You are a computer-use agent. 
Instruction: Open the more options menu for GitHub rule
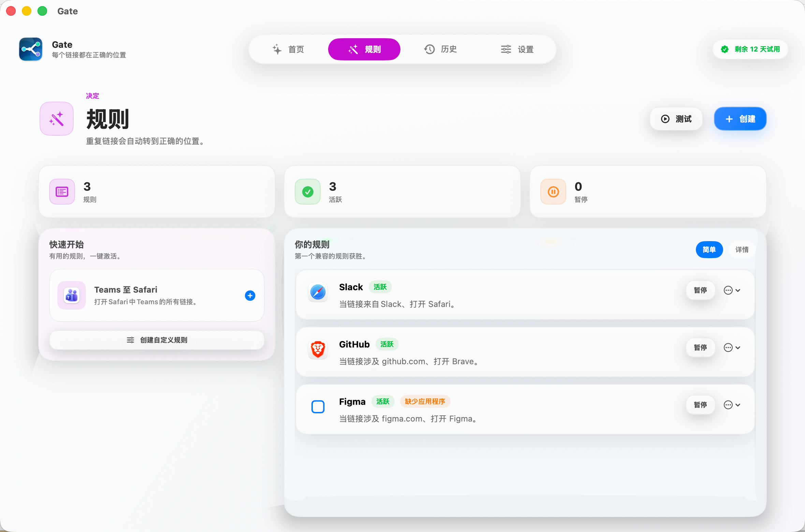point(732,348)
